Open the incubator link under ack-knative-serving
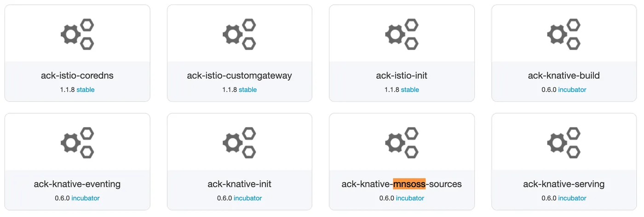 pyautogui.click(x=572, y=198)
